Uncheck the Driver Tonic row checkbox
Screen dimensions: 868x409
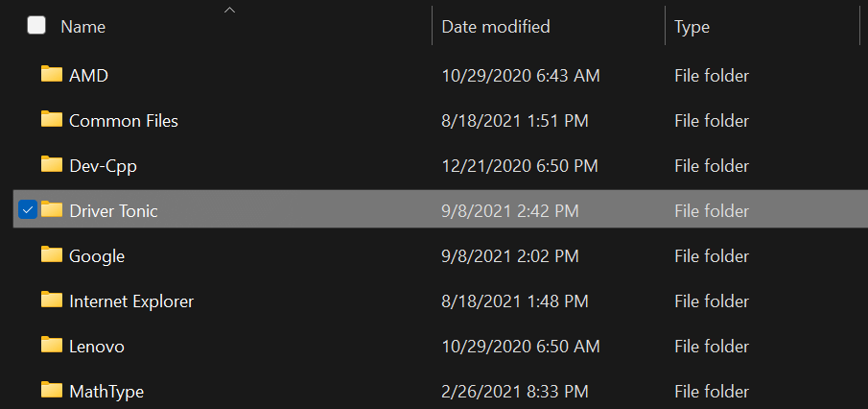tap(28, 209)
